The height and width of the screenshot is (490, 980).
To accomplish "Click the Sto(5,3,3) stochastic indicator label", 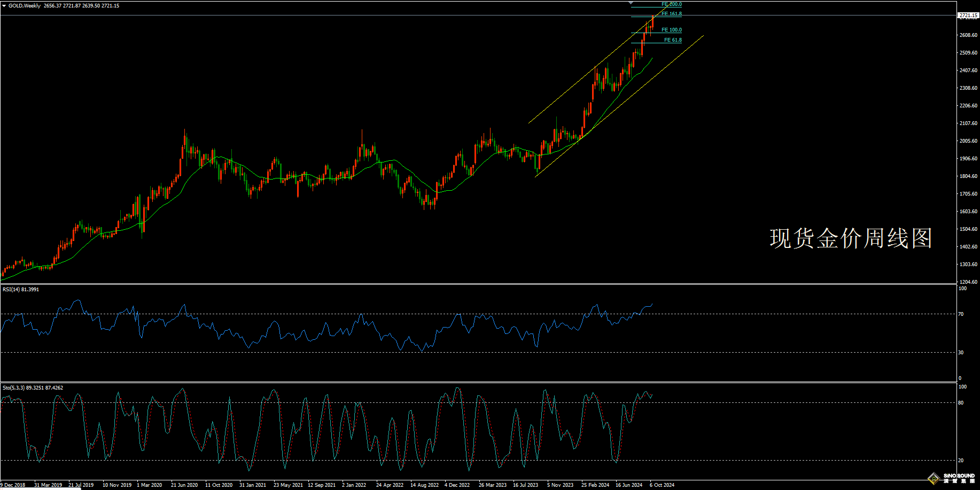I will [32, 388].
